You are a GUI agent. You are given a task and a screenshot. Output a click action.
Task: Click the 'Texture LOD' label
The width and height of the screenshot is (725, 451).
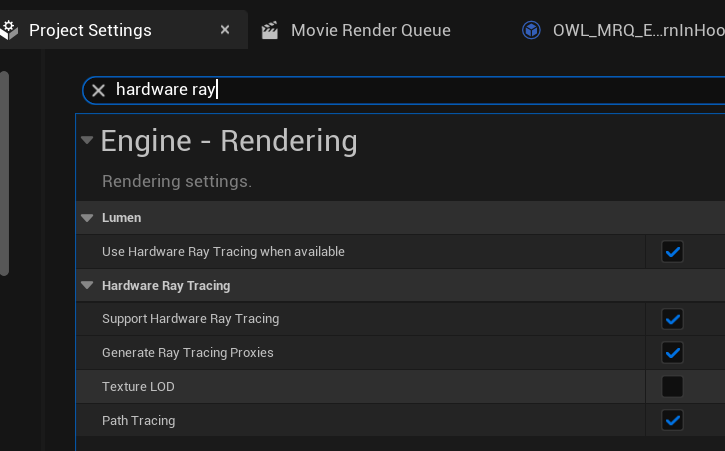click(138, 387)
